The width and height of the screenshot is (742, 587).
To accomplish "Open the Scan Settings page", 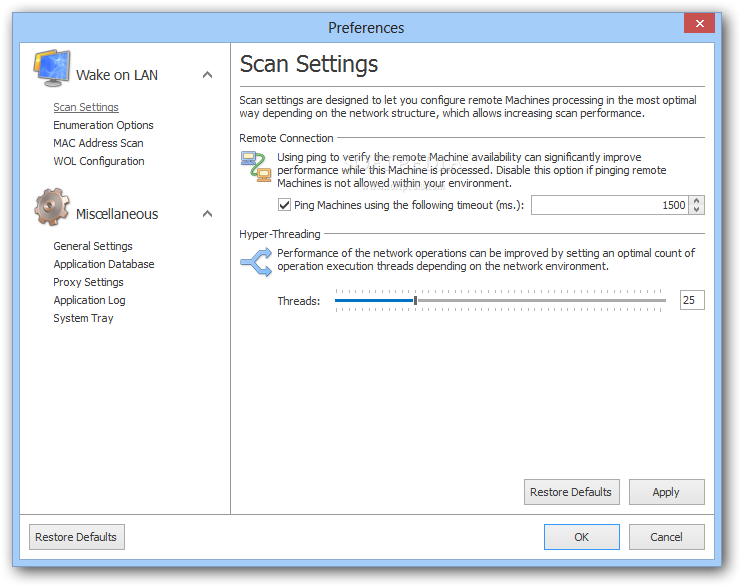I will [86, 107].
